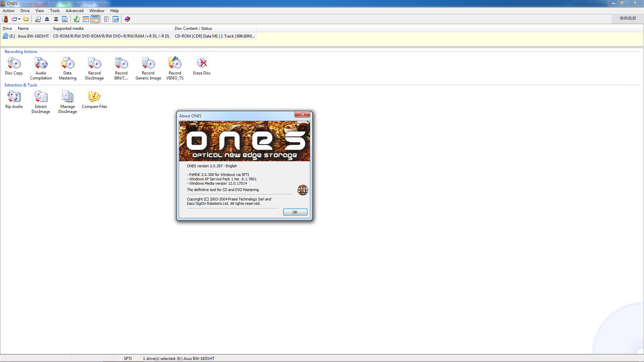The image size is (644, 362).
Task: Select the Record BIN/CUE icon
Action: click(x=121, y=63)
